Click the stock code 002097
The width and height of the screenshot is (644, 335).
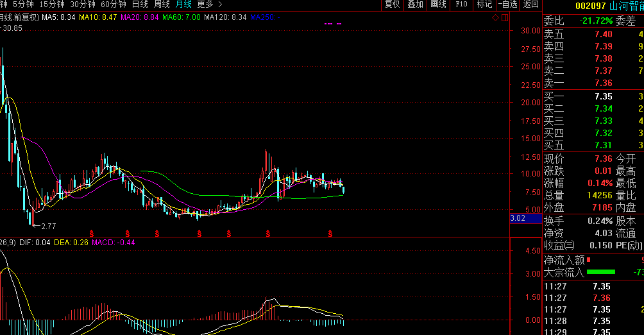(591, 6)
